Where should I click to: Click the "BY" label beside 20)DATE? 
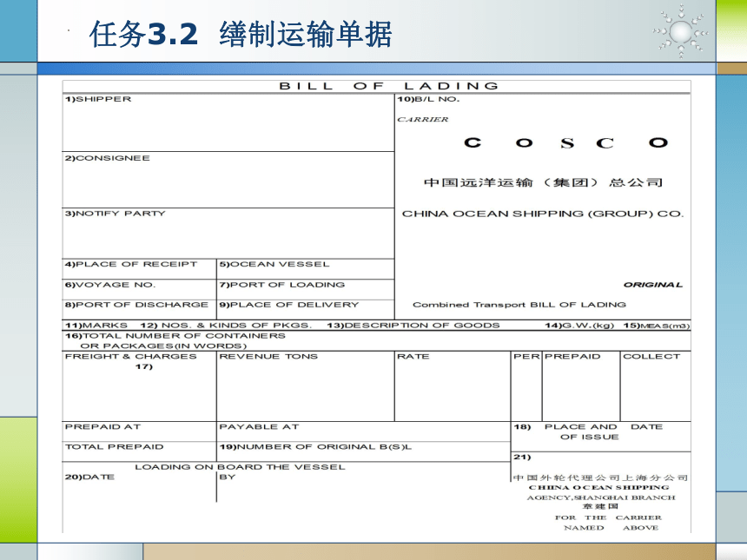tap(228, 478)
